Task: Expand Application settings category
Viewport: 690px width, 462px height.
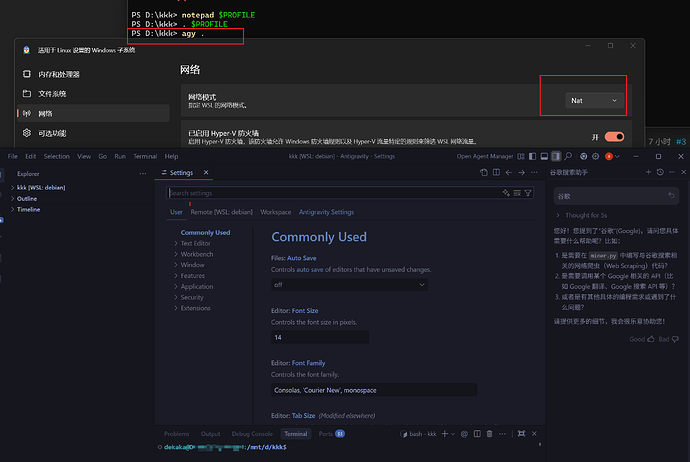Action: (x=197, y=286)
